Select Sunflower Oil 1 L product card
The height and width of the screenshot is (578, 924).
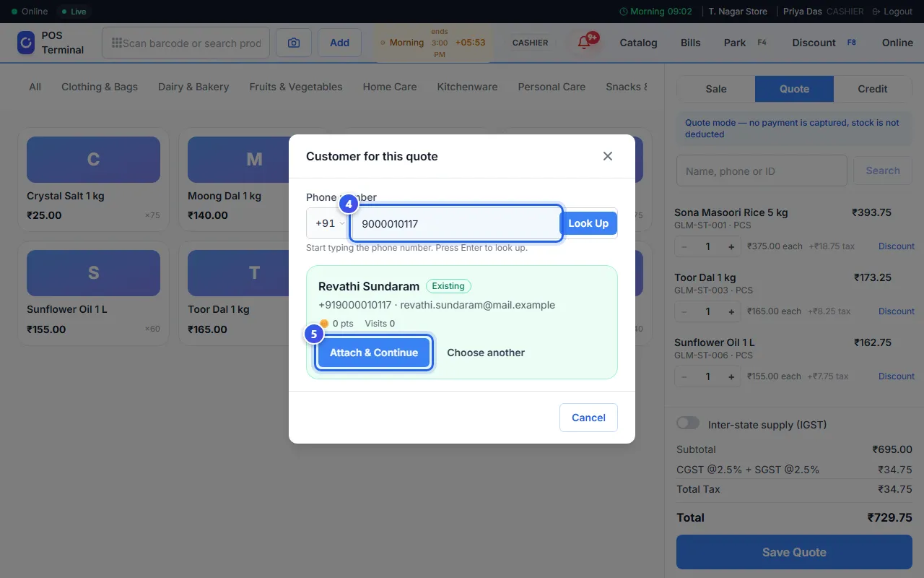[x=93, y=293]
